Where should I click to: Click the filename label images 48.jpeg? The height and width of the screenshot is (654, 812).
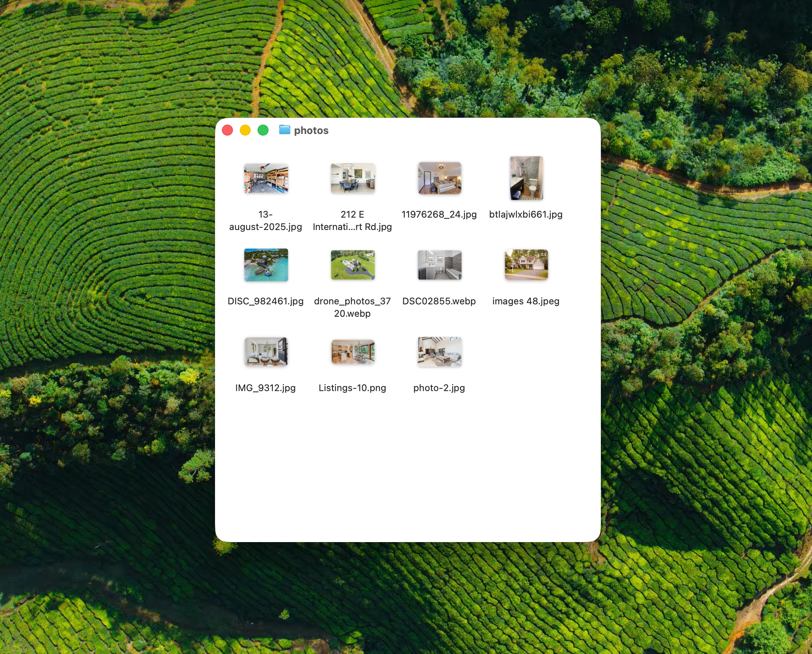[x=526, y=301]
